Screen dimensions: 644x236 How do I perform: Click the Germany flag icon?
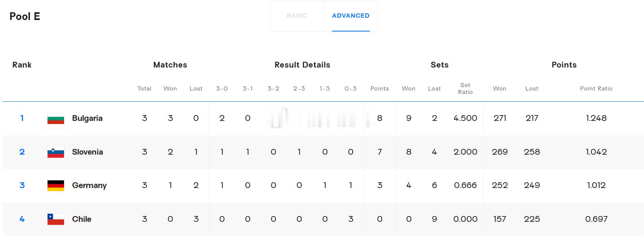pyautogui.click(x=56, y=186)
